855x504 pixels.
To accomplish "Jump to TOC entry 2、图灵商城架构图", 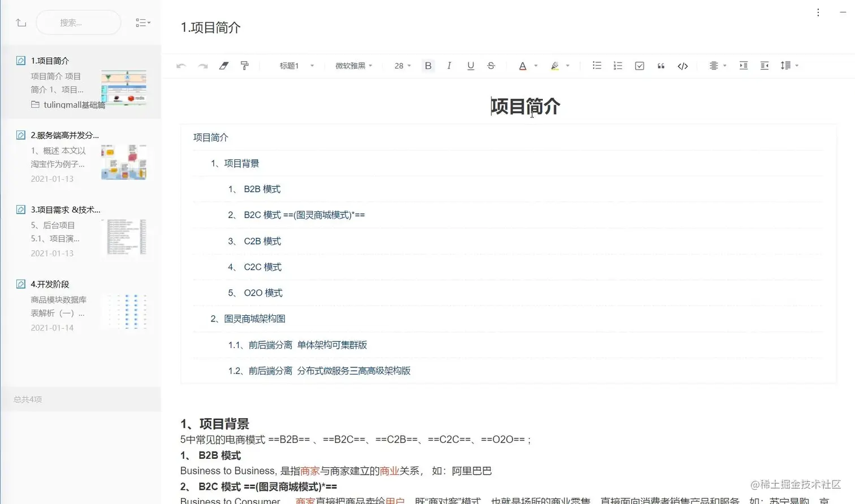I will point(248,319).
